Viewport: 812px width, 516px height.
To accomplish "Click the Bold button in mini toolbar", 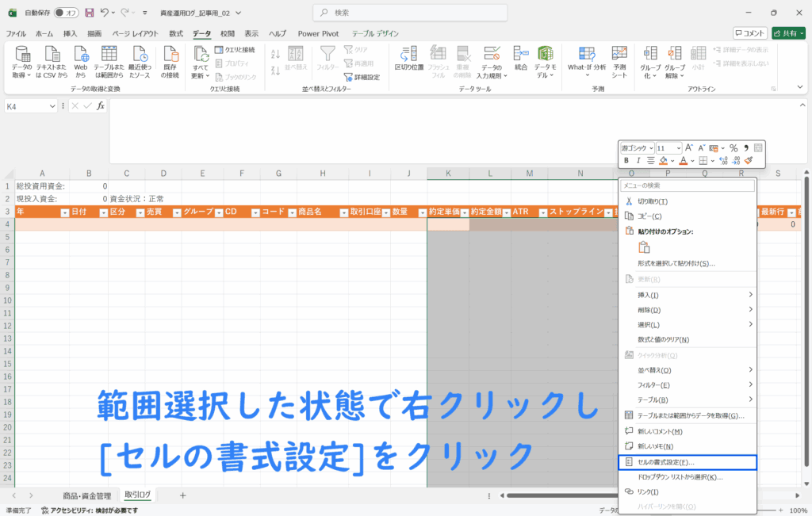I will click(x=626, y=160).
